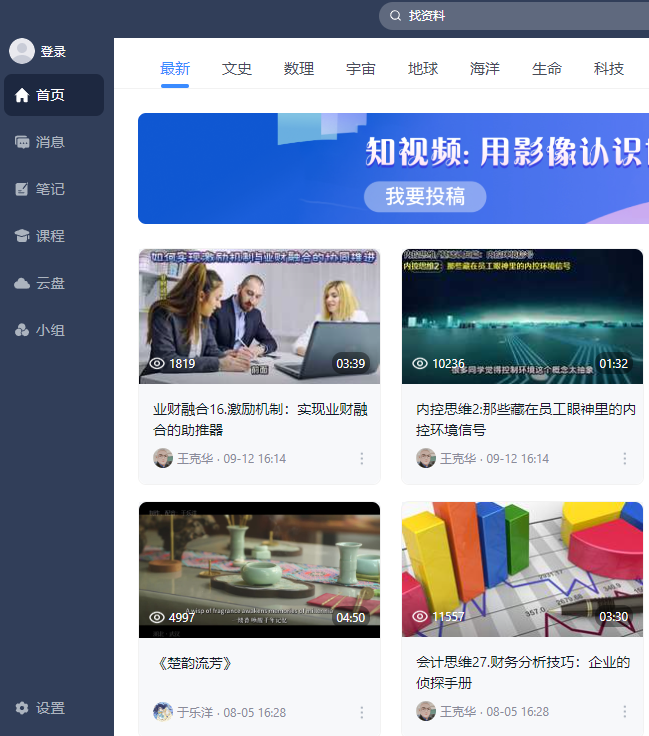
Task: Click the 知视频 banner headline
Action: (507, 152)
